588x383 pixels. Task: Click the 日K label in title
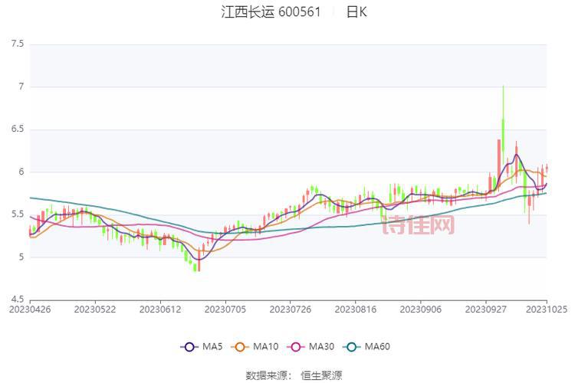(x=356, y=12)
